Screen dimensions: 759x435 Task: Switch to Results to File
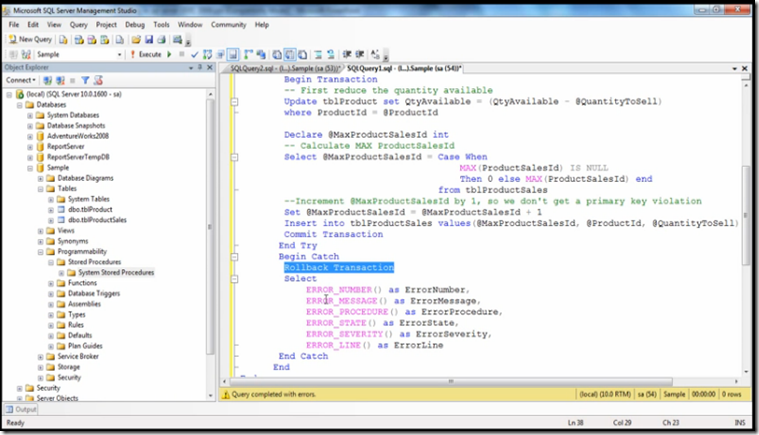click(x=303, y=55)
